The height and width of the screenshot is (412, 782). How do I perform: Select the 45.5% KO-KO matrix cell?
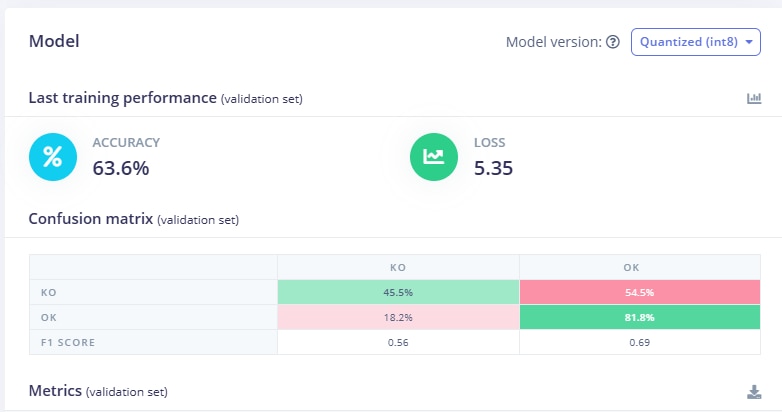(398, 292)
